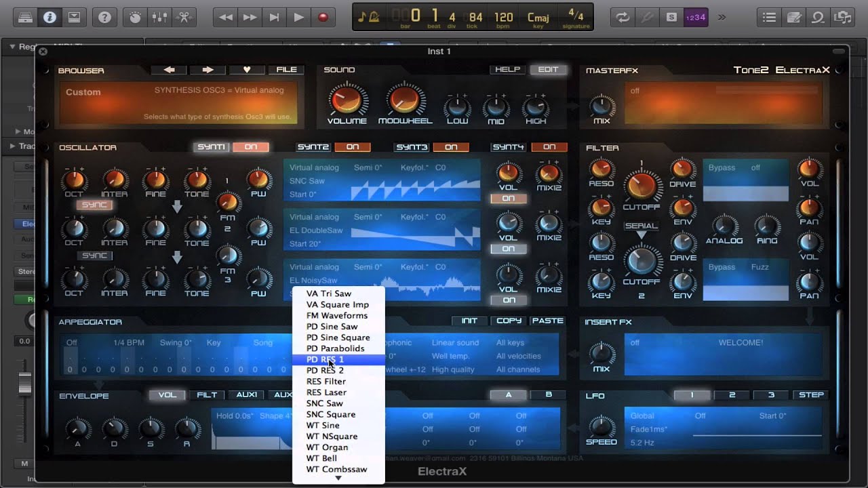Toggle SYNT3 ON switch

pos(451,147)
